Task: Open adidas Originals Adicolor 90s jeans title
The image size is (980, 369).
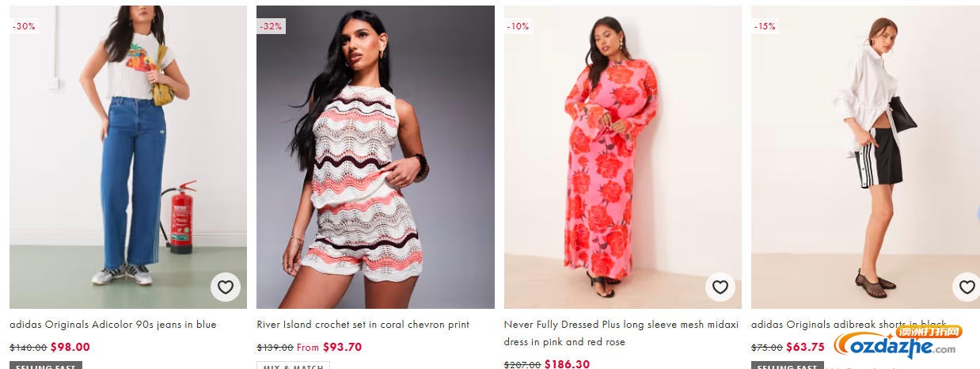Action: click(113, 325)
